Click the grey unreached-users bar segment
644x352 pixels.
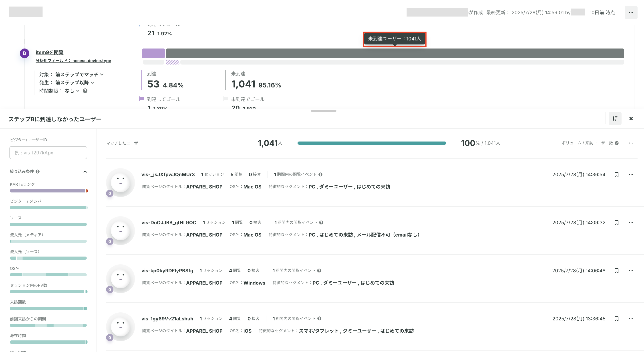395,53
